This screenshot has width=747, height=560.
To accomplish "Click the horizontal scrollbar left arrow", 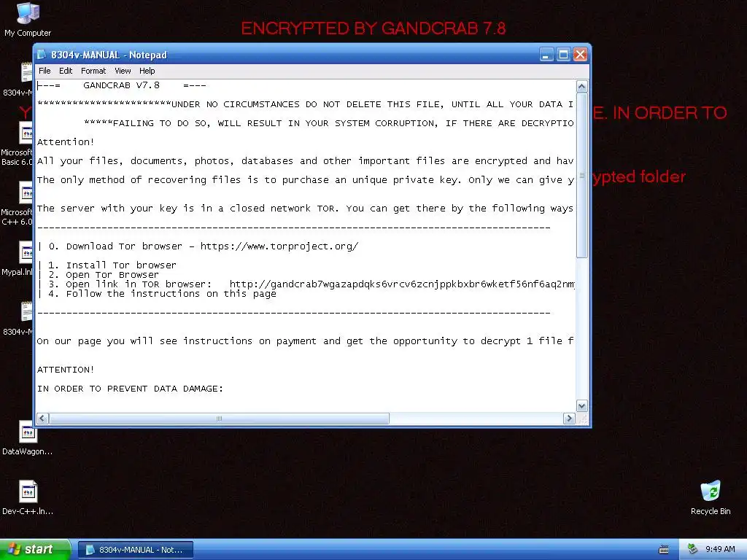I will (x=42, y=419).
